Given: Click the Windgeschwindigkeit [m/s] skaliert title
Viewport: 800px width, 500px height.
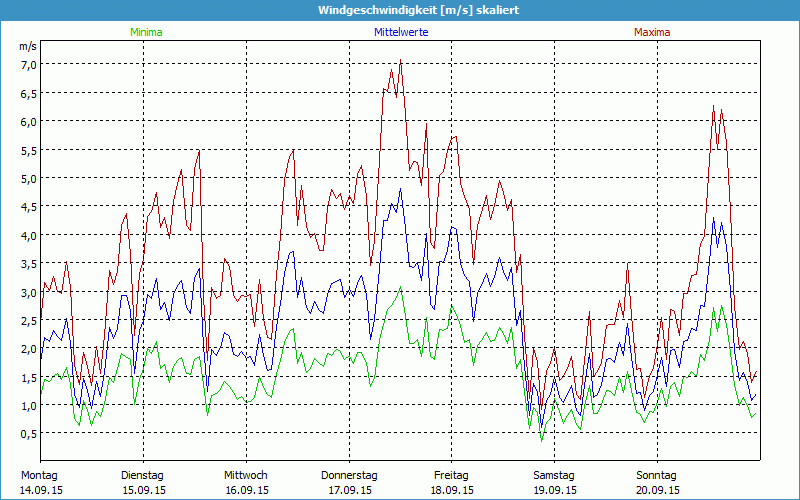Looking at the screenshot, I should [x=418, y=10].
